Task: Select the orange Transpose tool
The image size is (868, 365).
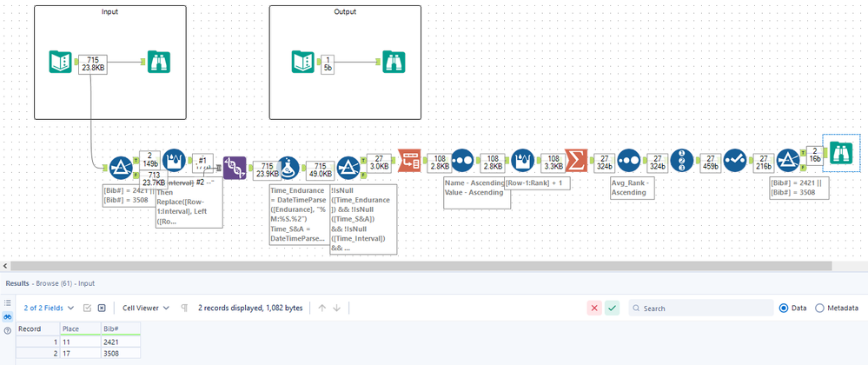Action: 409,160
